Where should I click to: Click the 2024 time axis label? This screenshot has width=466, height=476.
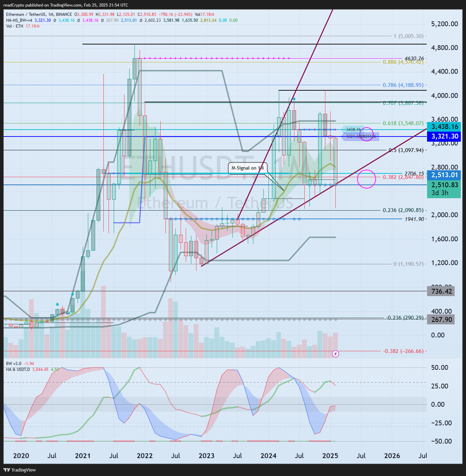(x=269, y=456)
